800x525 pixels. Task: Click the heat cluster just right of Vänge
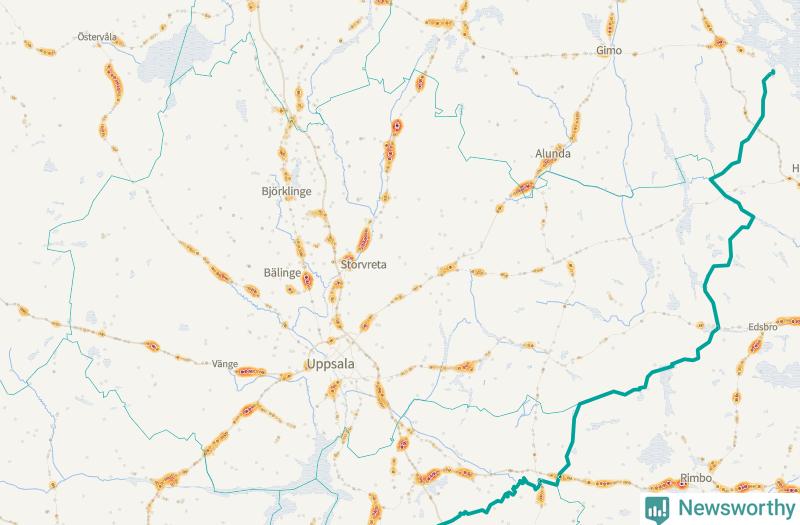click(x=250, y=372)
